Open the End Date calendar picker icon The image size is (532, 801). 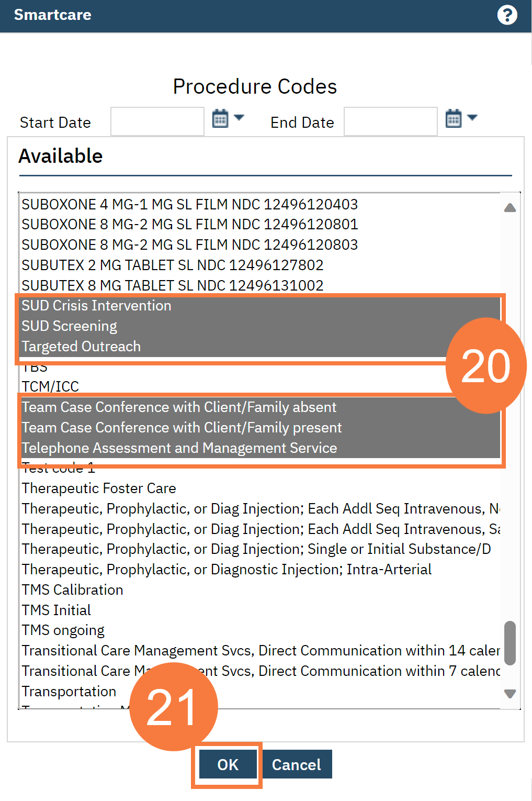(x=454, y=119)
